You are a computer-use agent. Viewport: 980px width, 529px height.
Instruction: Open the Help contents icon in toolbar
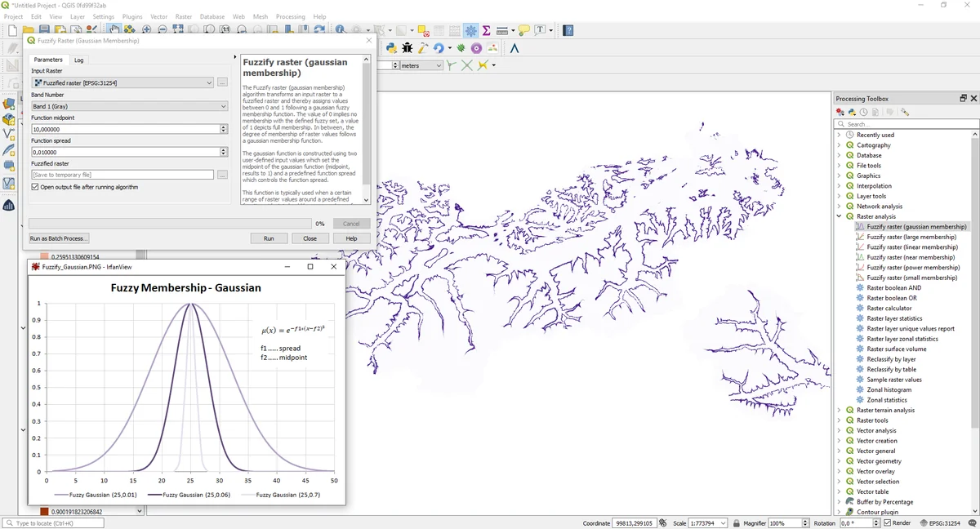point(568,30)
